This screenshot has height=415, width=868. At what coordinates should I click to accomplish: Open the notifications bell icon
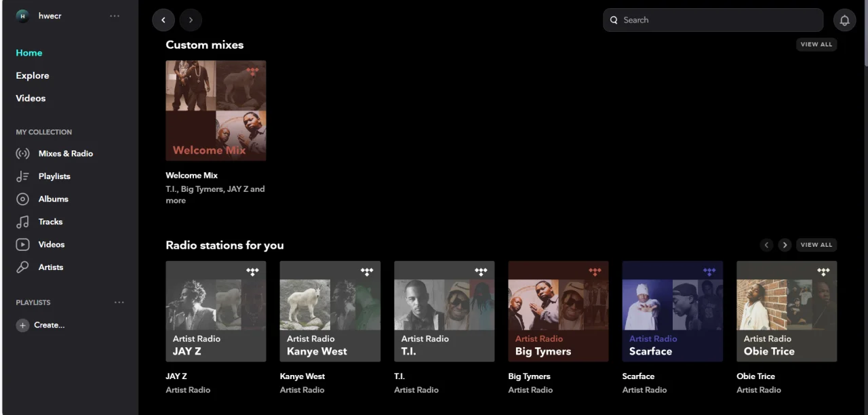844,20
